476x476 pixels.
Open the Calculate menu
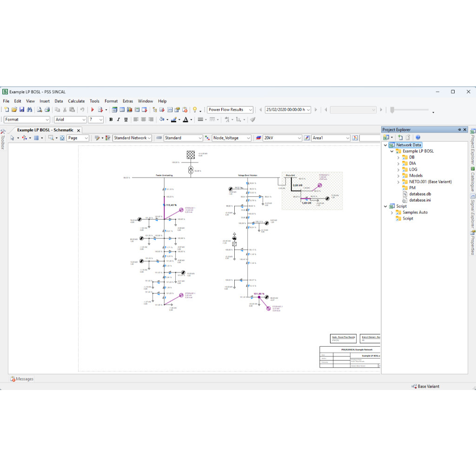[76, 101]
